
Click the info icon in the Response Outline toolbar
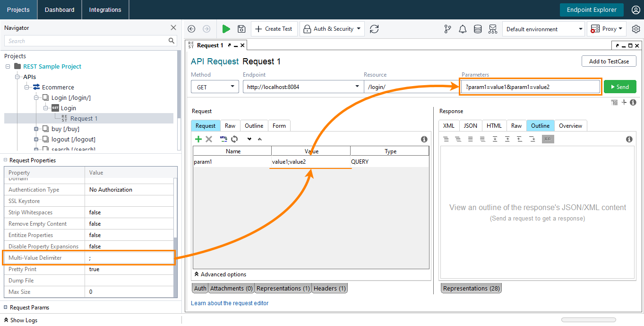click(x=629, y=139)
